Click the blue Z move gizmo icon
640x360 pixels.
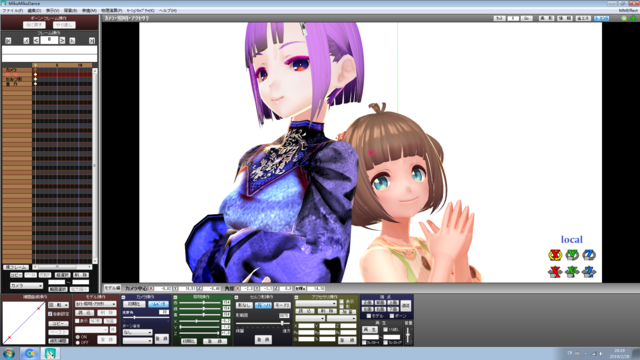point(589,271)
